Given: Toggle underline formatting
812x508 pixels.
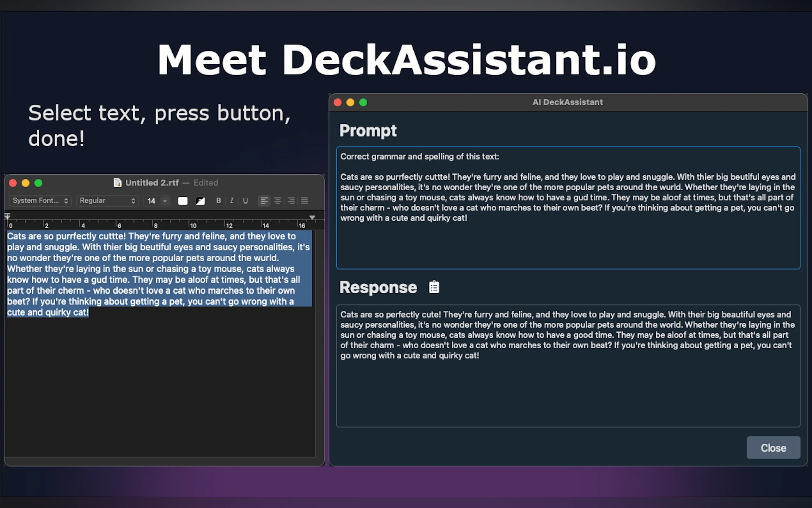Looking at the screenshot, I should coord(246,201).
